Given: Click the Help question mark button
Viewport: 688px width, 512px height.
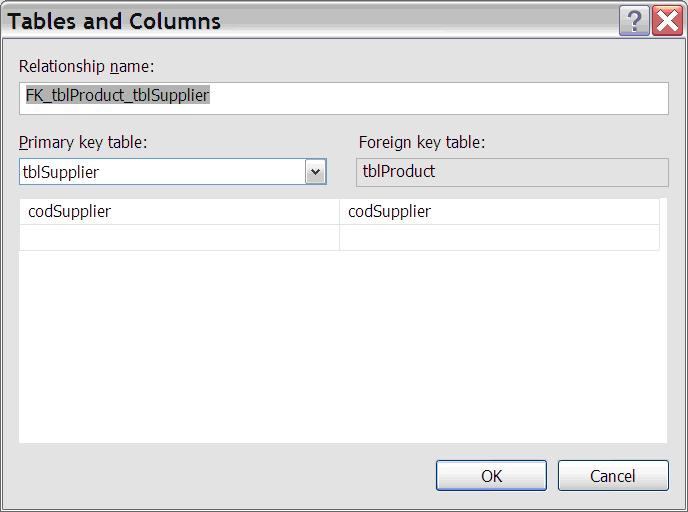Looking at the screenshot, I should coord(633,20).
